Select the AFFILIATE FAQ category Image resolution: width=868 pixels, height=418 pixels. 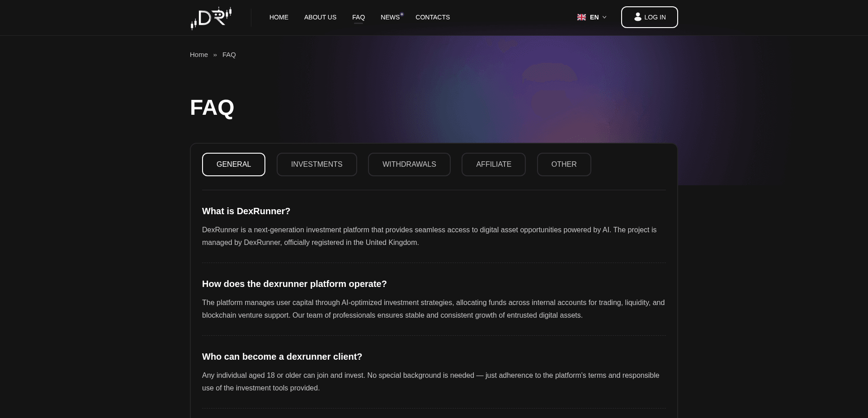click(x=493, y=164)
